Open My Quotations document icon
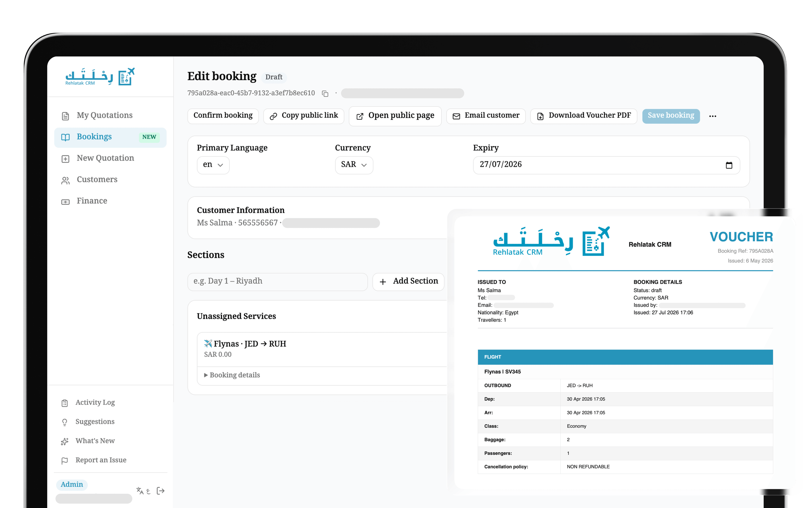The height and width of the screenshot is (508, 812). coord(65,116)
